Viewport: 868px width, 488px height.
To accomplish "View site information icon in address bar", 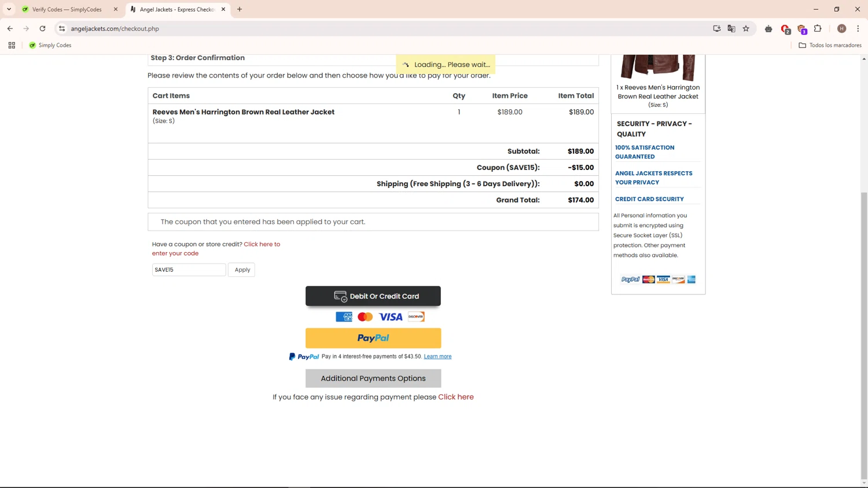I will (x=62, y=28).
